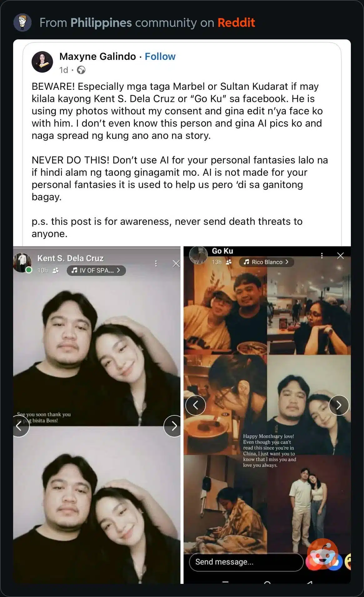
Task: Click the Reddit link in header
Action: coord(236,23)
